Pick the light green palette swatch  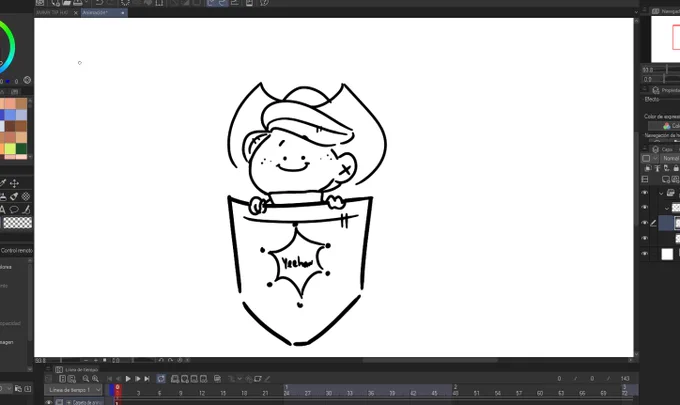pyautogui.click(x=10, y=149)
